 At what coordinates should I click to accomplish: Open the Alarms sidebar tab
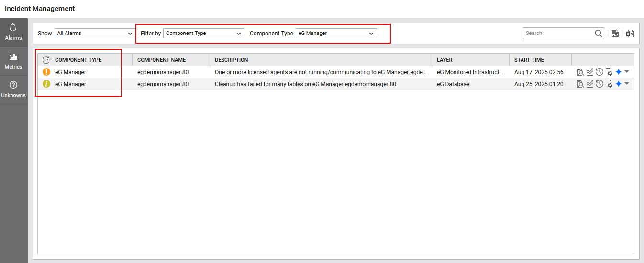13,32
